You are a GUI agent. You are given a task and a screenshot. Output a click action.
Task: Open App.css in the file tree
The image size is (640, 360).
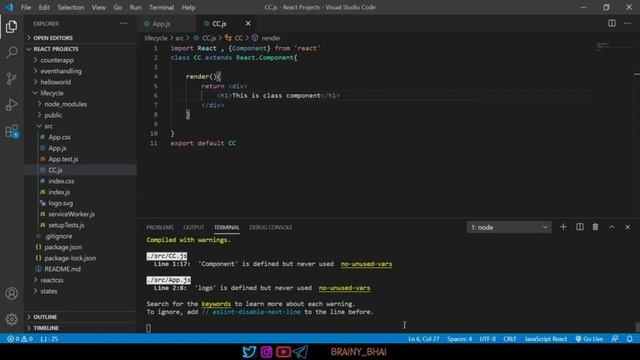pyautogui.click(x=59, y=137)
